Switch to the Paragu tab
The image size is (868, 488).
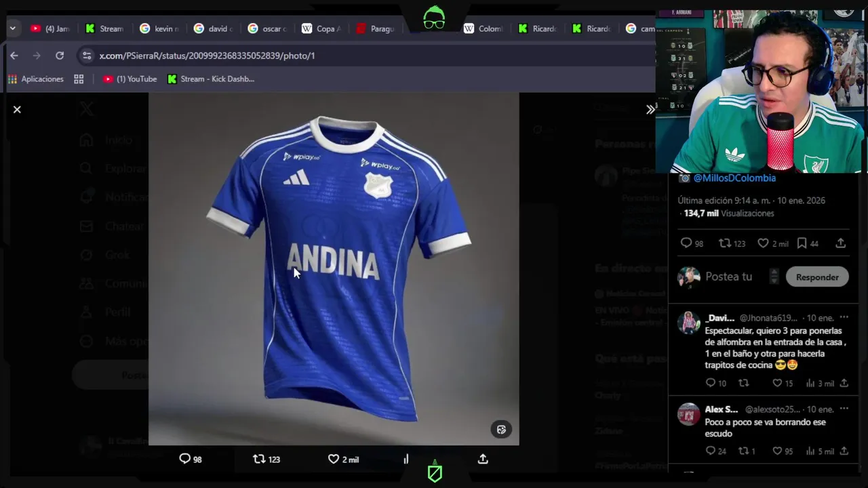click(x=376, y=28)
